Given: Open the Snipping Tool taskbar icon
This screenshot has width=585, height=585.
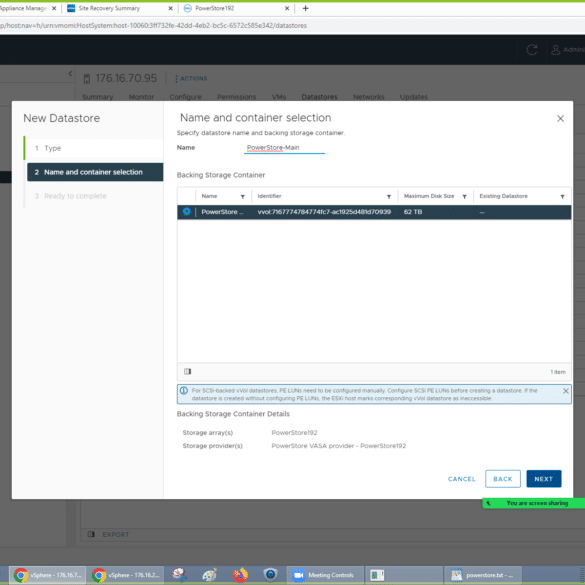Looking at the screenshot, I should [x=179, y=575].
